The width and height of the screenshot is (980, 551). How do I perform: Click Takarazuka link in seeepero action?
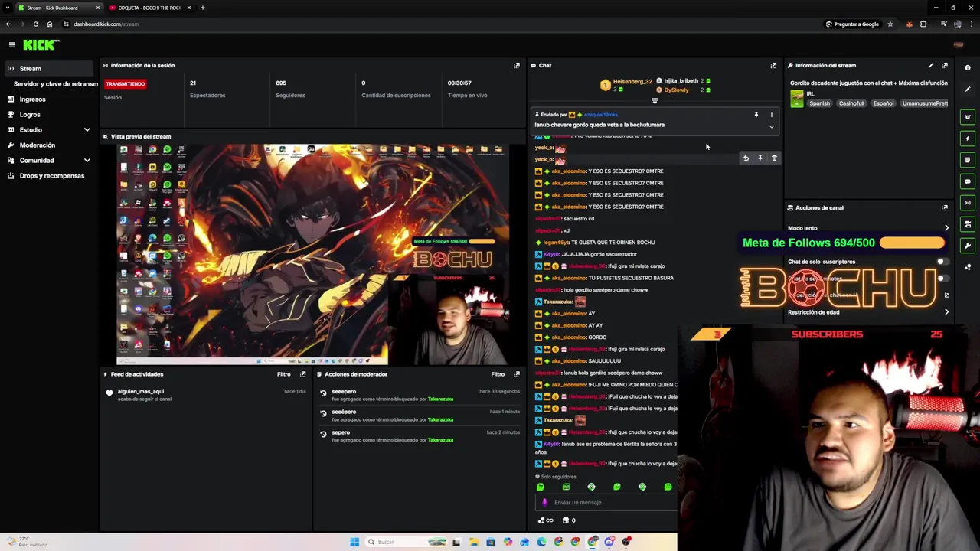440,399
